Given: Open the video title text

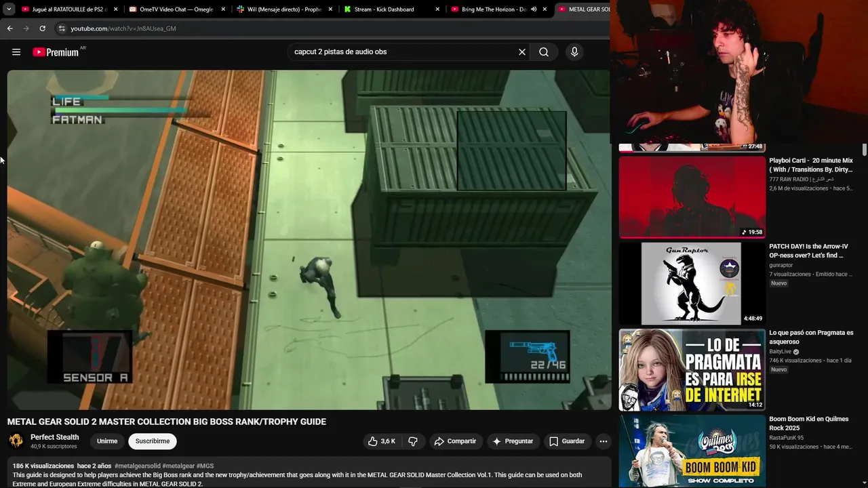Looking at the screenshot, I should [x=167, y=422].
